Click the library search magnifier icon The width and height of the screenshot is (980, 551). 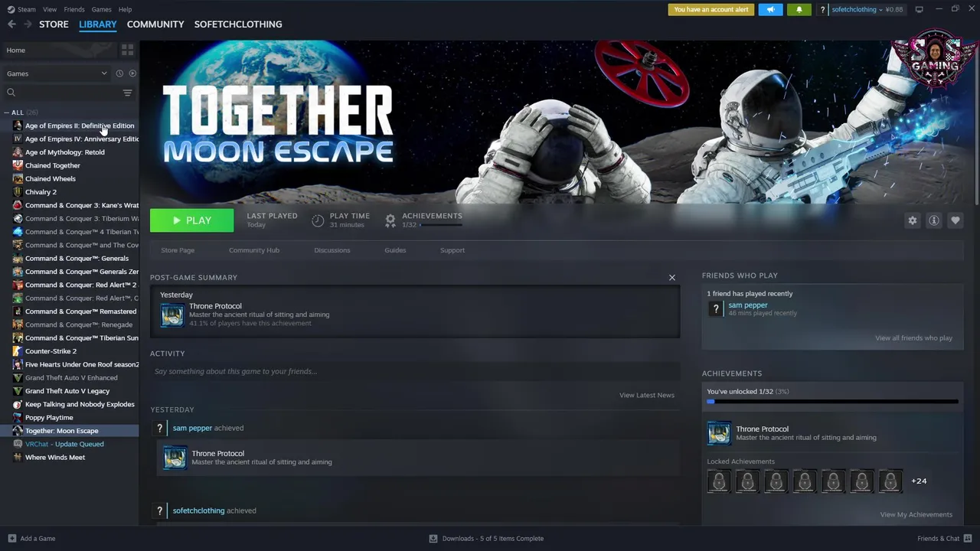coord(11,93)
